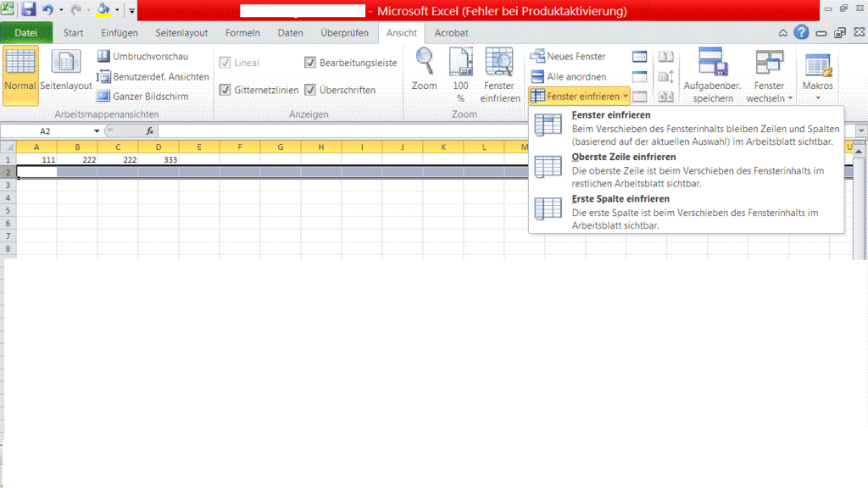Viewport: 868px width, 488px height.
Task: Expand the Fenster wechseln dropdown
Action: 790,98
